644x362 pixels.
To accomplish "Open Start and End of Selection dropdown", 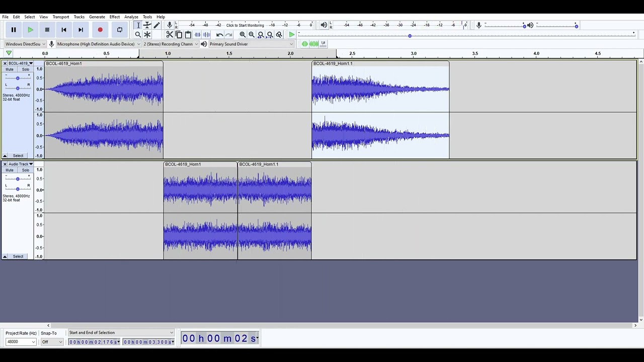I will pos(121,332).
